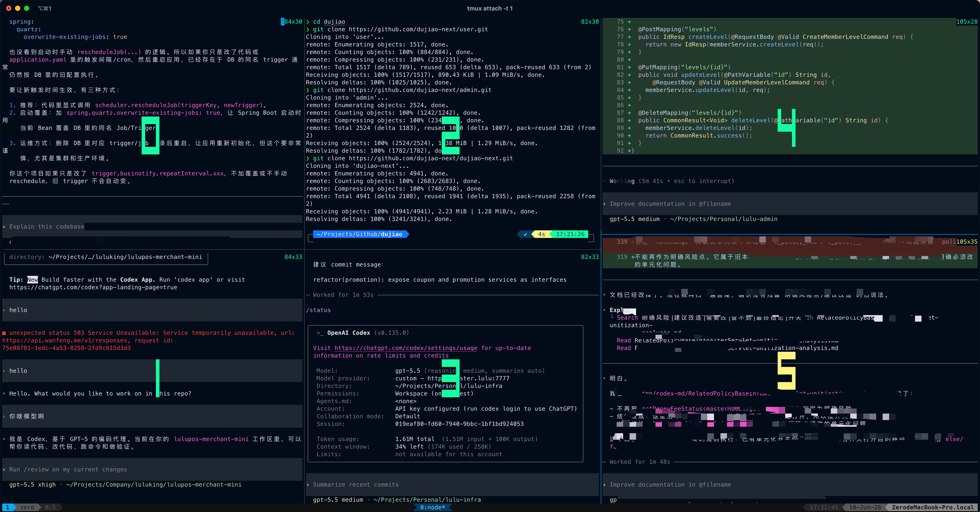Click the '105x35' pane size indicator
This screenshot has width=980, height=512.
(967, 242)
